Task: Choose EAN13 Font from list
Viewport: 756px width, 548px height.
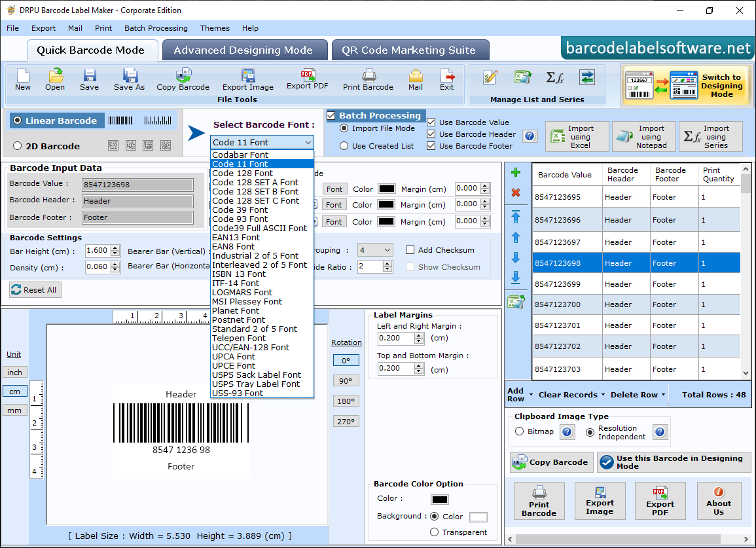Action: [x=262, y=238]
